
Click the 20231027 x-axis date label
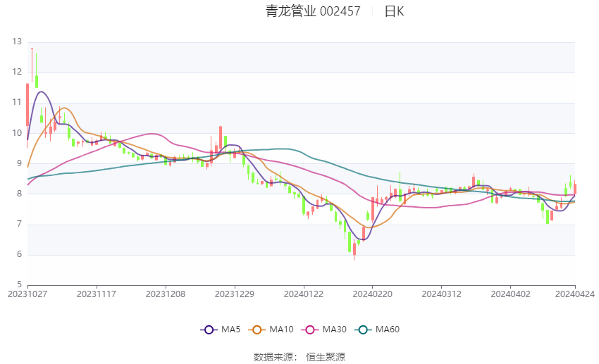coord(27,294)
